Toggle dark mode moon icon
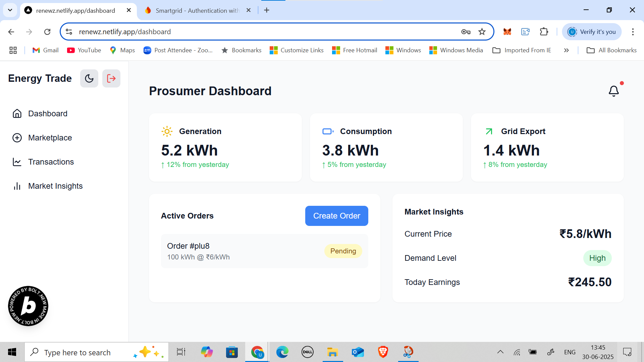Viewport: 644px width, 362px height. click(89, 78)
